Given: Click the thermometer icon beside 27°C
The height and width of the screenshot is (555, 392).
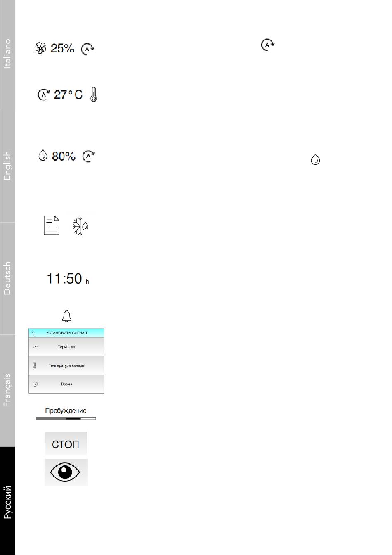Looking at the screenshot, I should click(94, 95).
